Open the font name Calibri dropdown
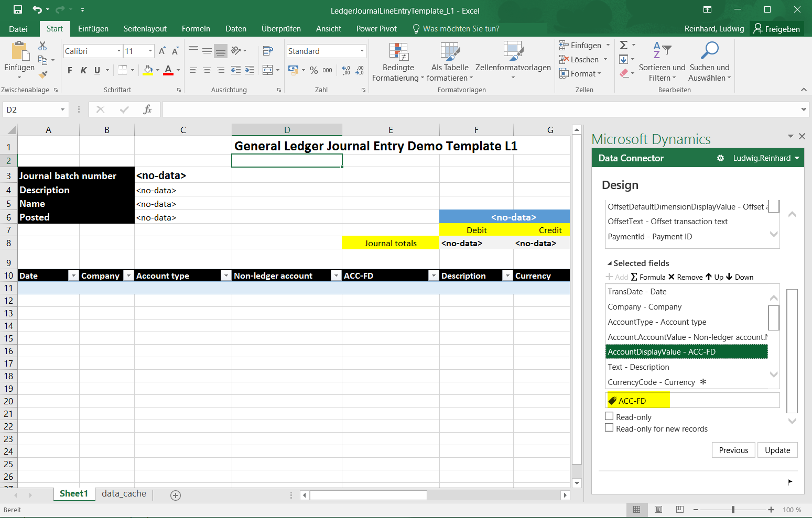Image resolution: width=812 pixels, height=518 pixels. coord(119,51)
